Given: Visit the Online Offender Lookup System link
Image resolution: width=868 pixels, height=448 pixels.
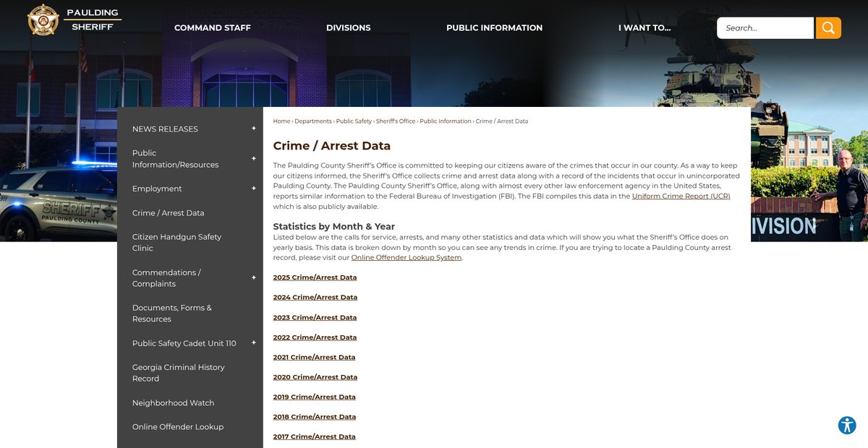Looking at the screenshot, I should pos(406,258).
